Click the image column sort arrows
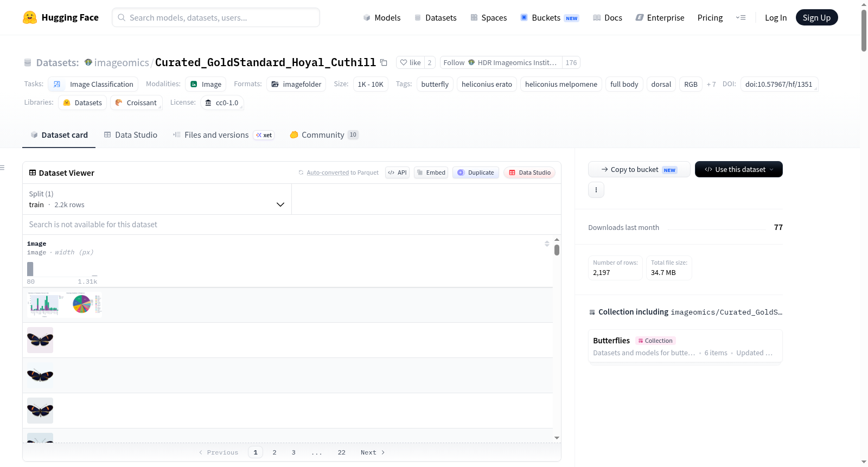 tap(547, 244)
